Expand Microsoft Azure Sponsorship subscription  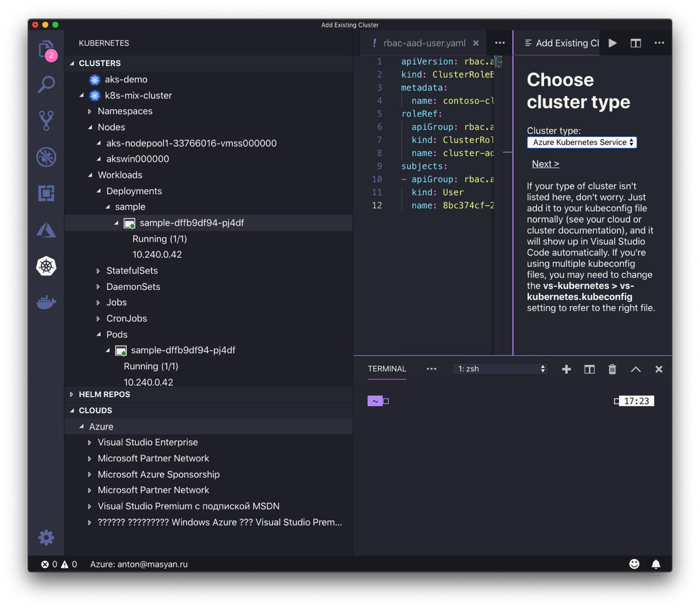pyautogui.click(x=90, y=474)
